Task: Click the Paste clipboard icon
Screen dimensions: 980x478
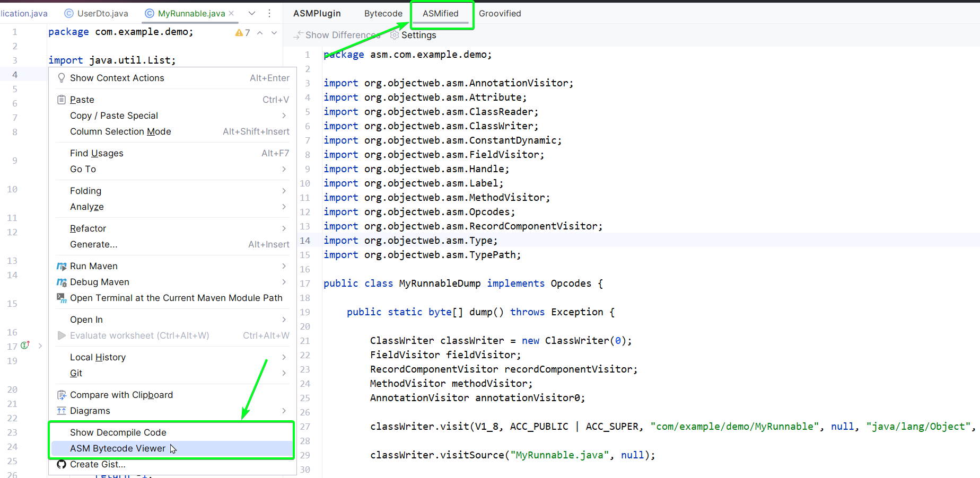Action: pyautogui.click(x=62, y=100)
